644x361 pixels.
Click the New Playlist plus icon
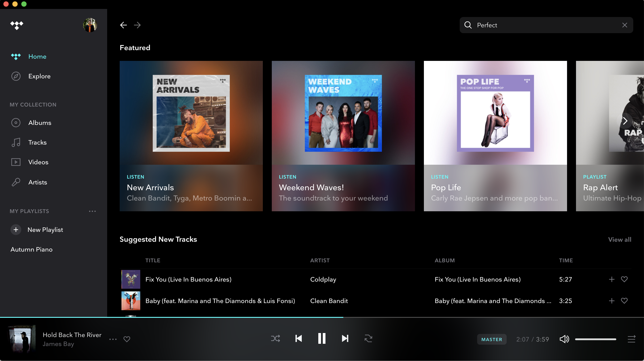click(16, 230)
